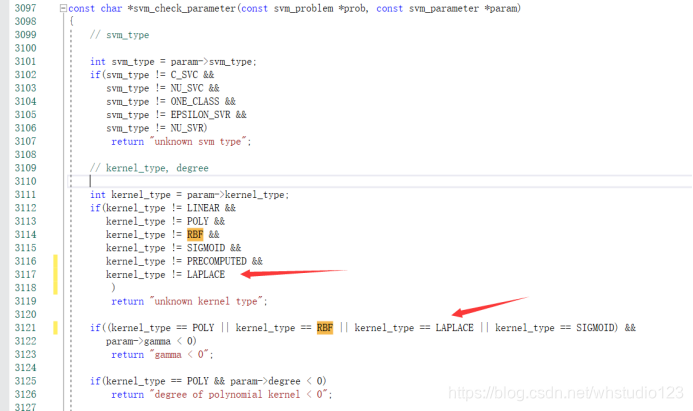Click the EPSILON_SVR constant
The image size is (693, 411).
point(201,114)
